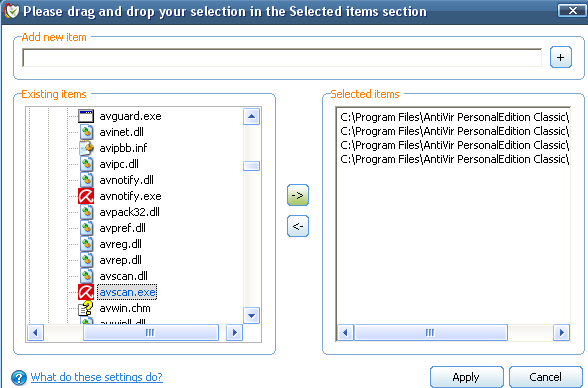Click Existing items scroll up arrow

pos(251,117)
